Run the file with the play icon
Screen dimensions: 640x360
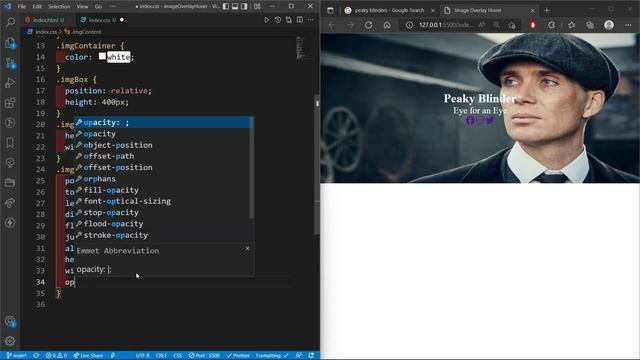tap(267, 20)
